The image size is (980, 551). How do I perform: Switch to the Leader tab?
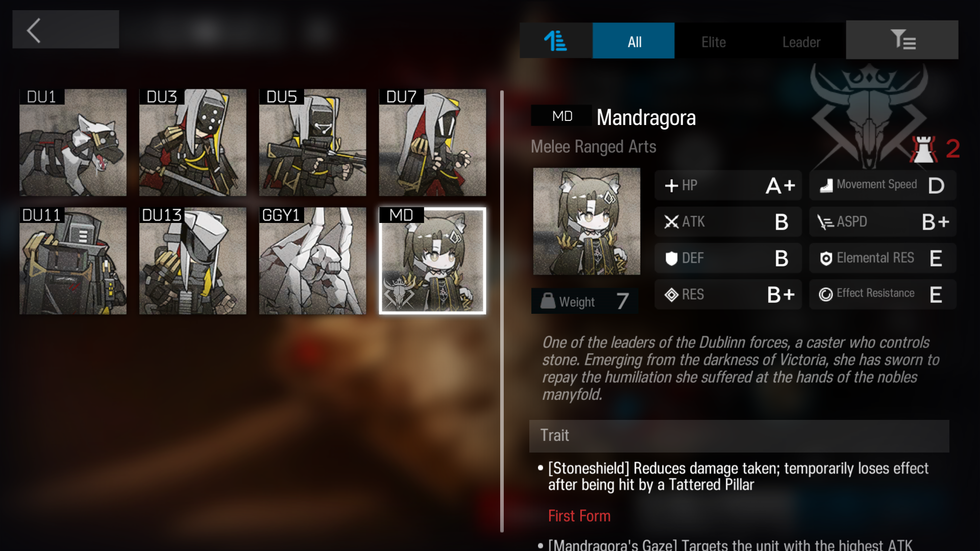(x=801, y=42)
